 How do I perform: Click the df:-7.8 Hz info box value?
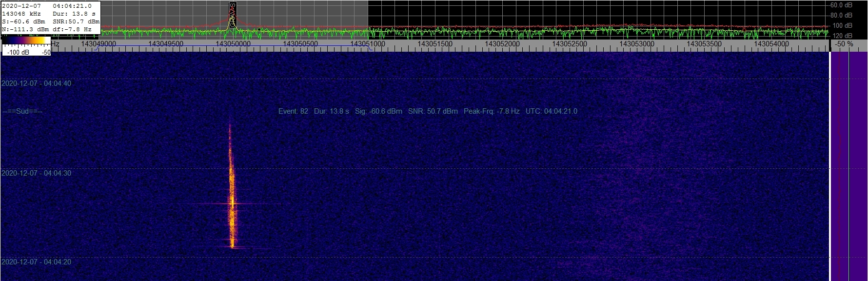click(x=72, y=29)
